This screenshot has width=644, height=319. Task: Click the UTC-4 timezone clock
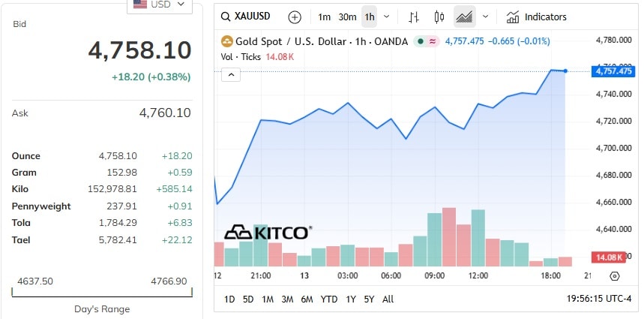click(x=600, y=299)
